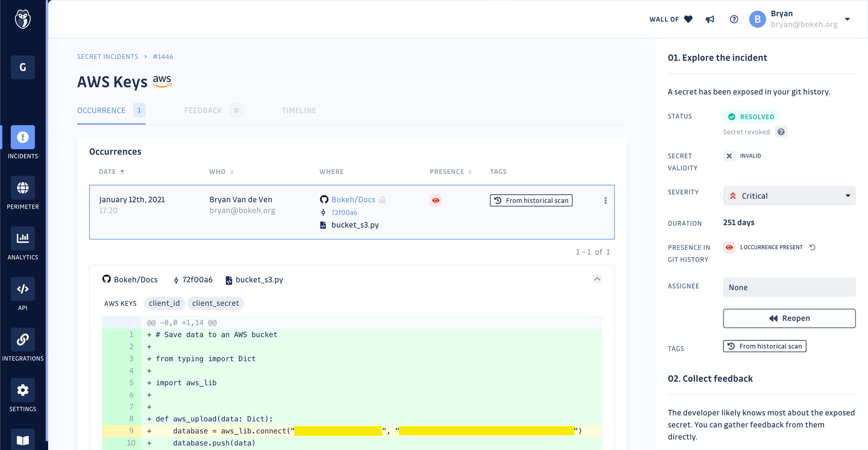This screenshot has width=868, height=450.
Task: Click the file icon beside bucket_s3.py in row
Action: click(323, 225)
